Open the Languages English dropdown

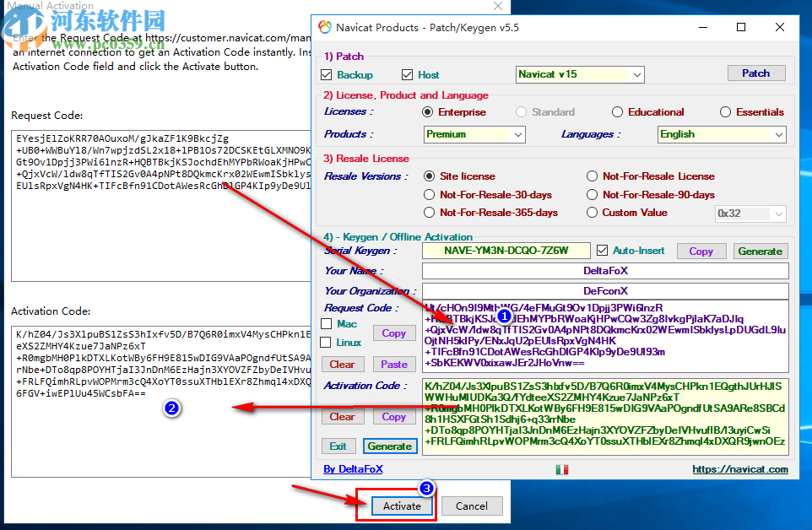[722, 134]
